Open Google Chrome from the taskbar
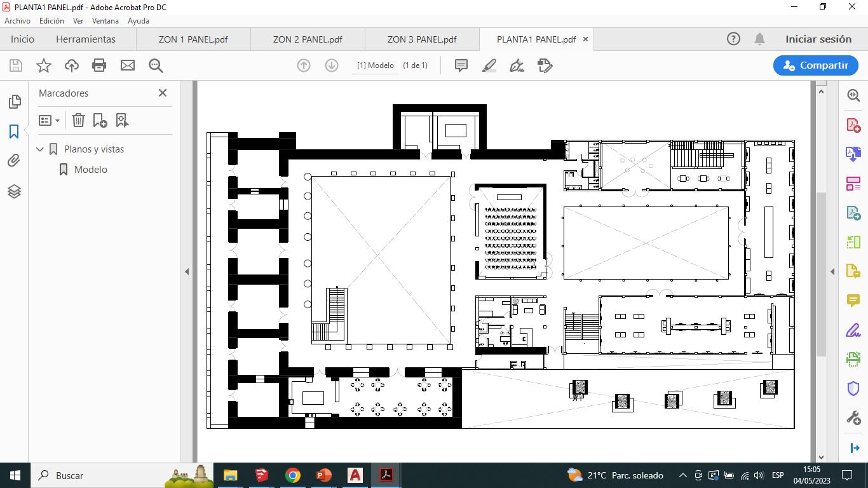The image size is (868, 488). tap(293, 475)
